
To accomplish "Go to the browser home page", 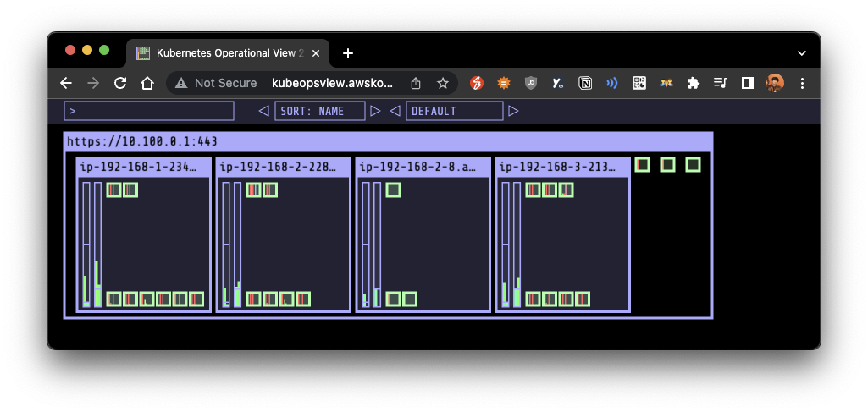I will 147,84.
